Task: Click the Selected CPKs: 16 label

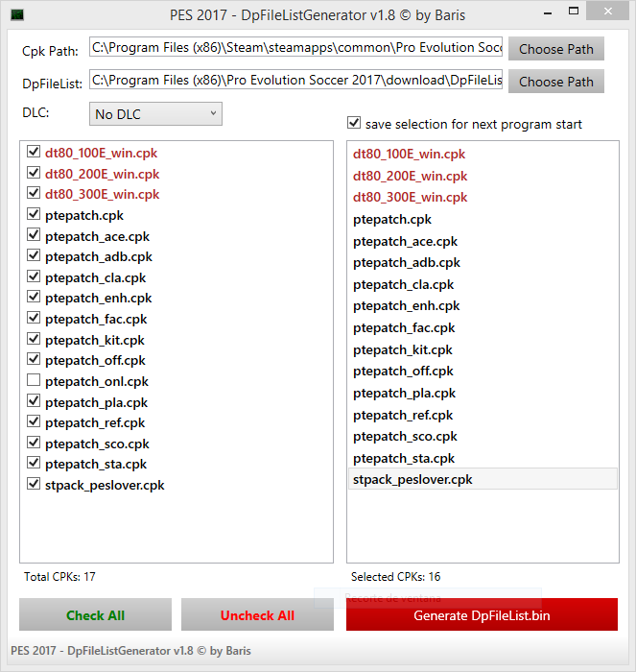Action: pyautogui.click(x=396, y=577)
